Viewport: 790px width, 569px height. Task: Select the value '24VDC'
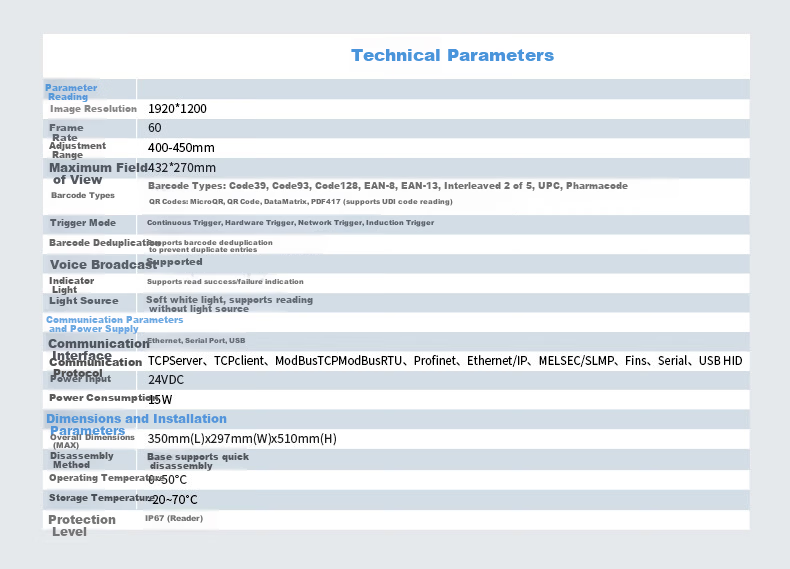[166, 380]
